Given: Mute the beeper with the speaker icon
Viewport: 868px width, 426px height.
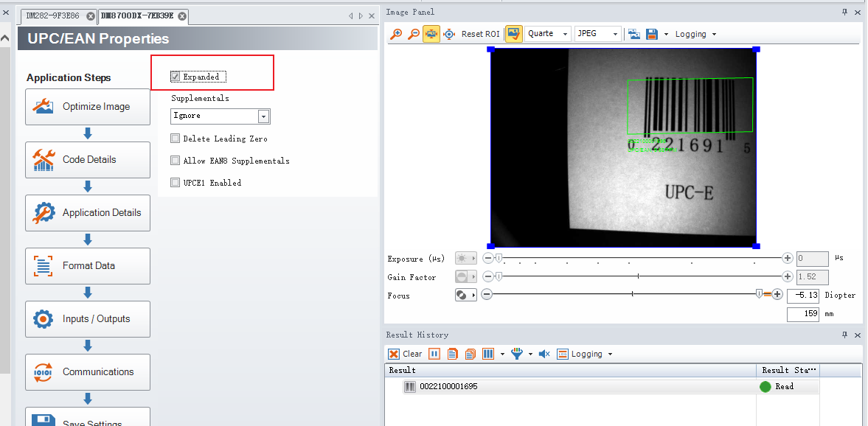Looking at the screenshot, I should click(544, 354).
